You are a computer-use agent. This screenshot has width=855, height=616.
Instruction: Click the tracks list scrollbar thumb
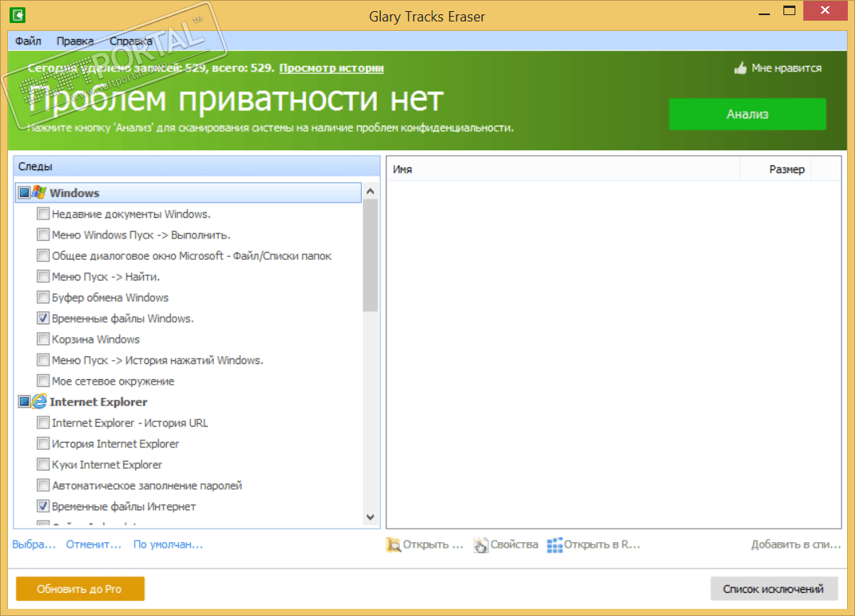click(371, 255)
